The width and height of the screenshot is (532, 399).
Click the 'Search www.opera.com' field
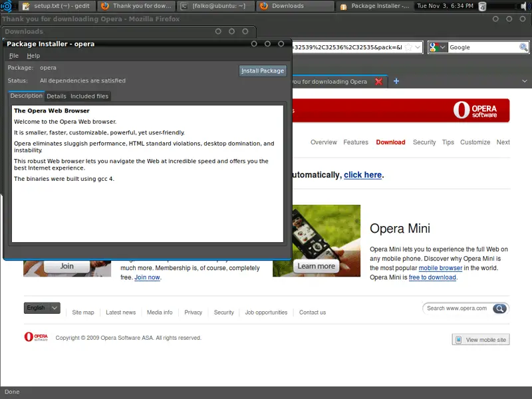[457, 308]
